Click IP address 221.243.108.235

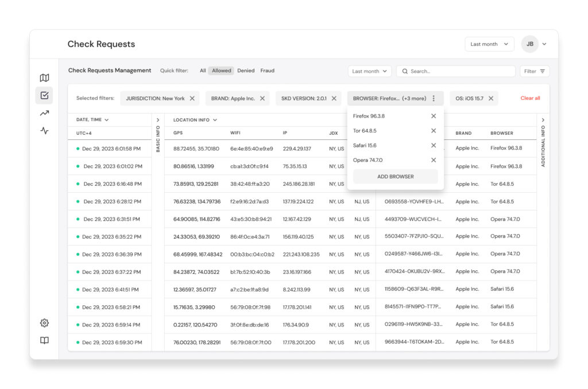tap(301, 255)
